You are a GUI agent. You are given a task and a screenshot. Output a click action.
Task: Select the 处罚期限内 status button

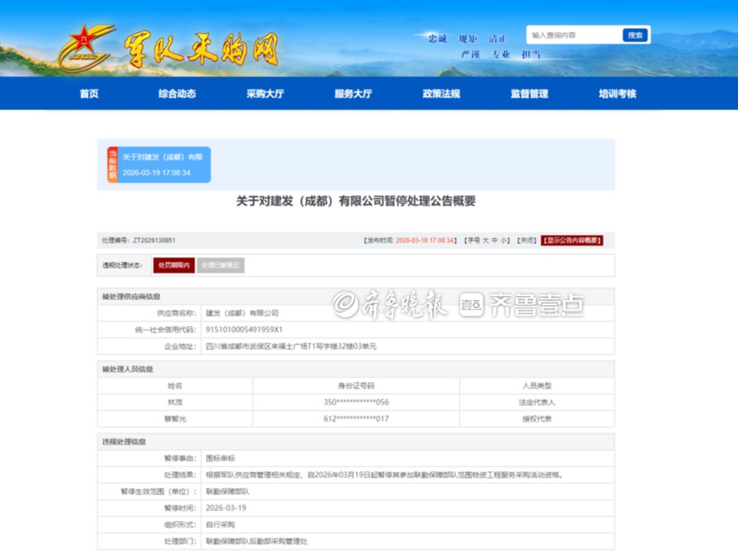(174, 265)
